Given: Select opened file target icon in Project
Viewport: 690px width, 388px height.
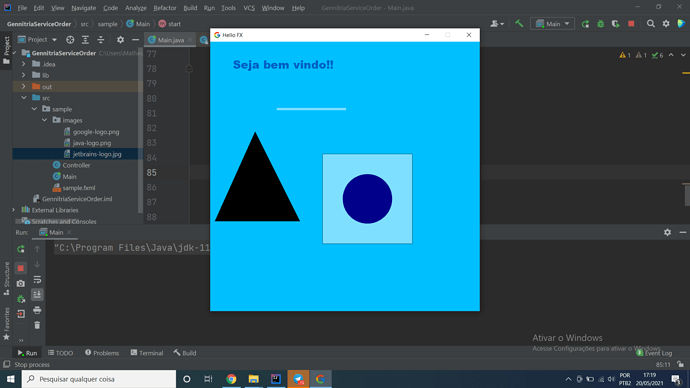Looking at the screenshot, I should pos(70,40).
